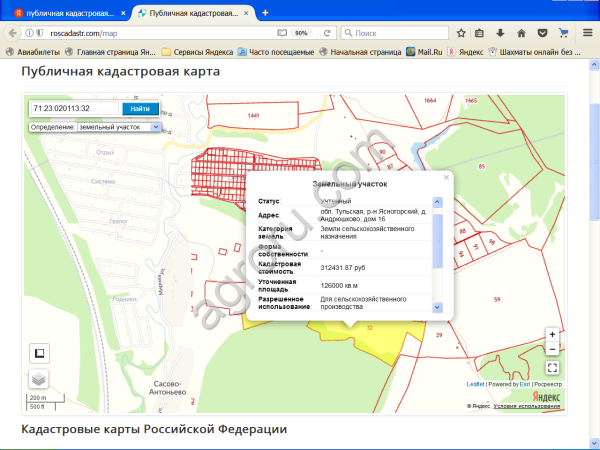
Task: Open the Яндекс bookmark
Action: click(x=465, y=52)
